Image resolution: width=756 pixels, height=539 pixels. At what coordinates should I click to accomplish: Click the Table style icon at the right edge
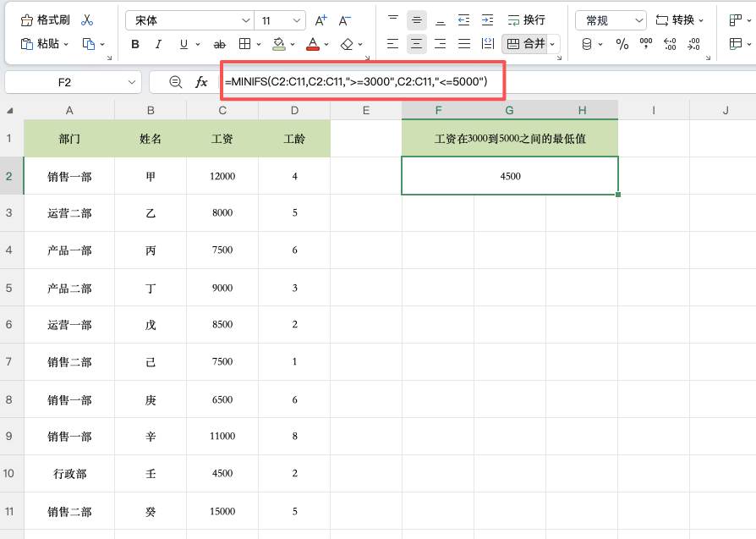pyautogui.click(x=735, y=44)
